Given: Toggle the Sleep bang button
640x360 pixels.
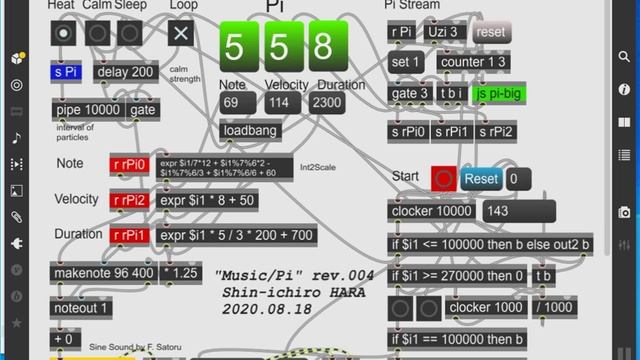Looking at the screenshot, I should tap(129, 33).
